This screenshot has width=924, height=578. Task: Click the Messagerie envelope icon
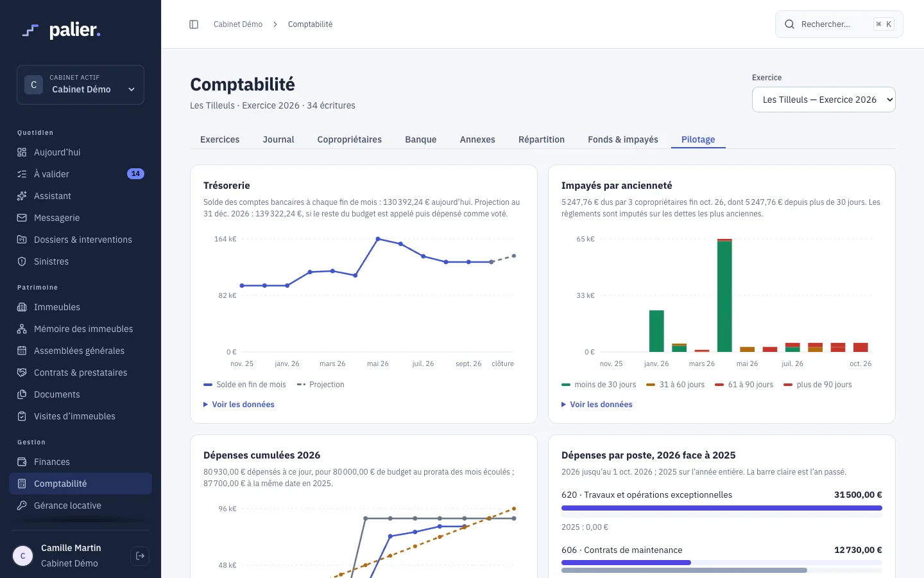tap(22, 218)
